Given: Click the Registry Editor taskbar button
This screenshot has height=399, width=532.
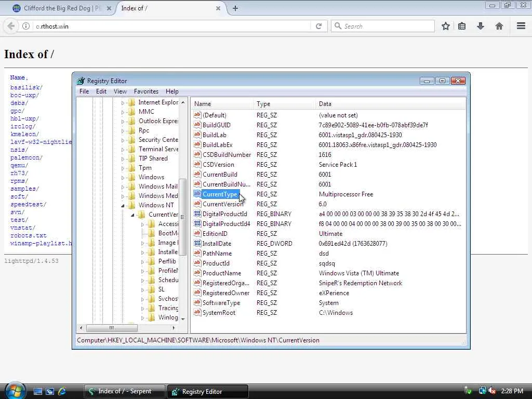Looking at the screenshot, I should pyautogui.click(x=208, y=391).
